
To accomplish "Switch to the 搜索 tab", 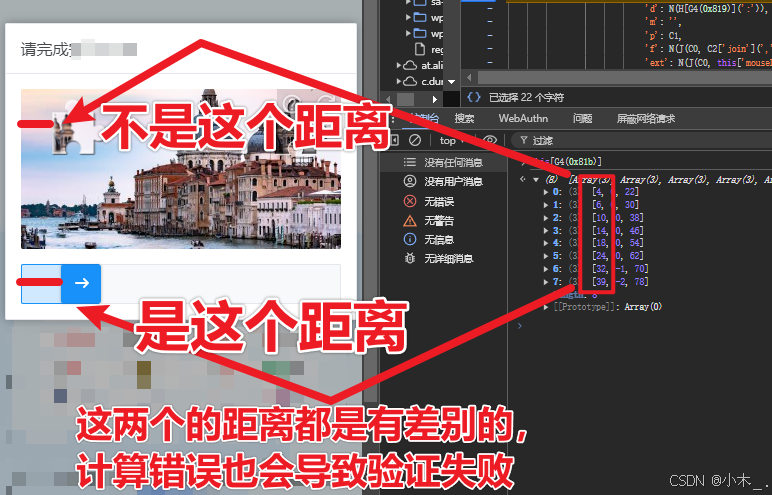I will (464, 118).
